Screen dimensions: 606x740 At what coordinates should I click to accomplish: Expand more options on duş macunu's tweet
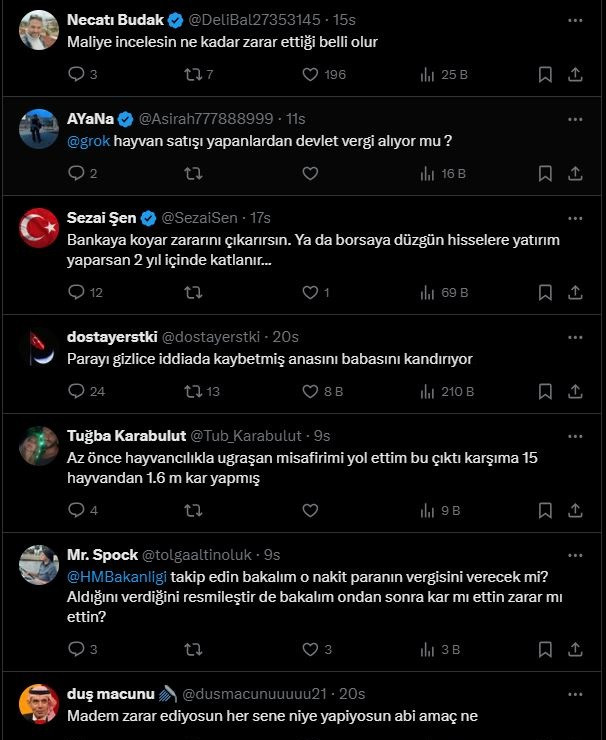(x=575, y=693)
